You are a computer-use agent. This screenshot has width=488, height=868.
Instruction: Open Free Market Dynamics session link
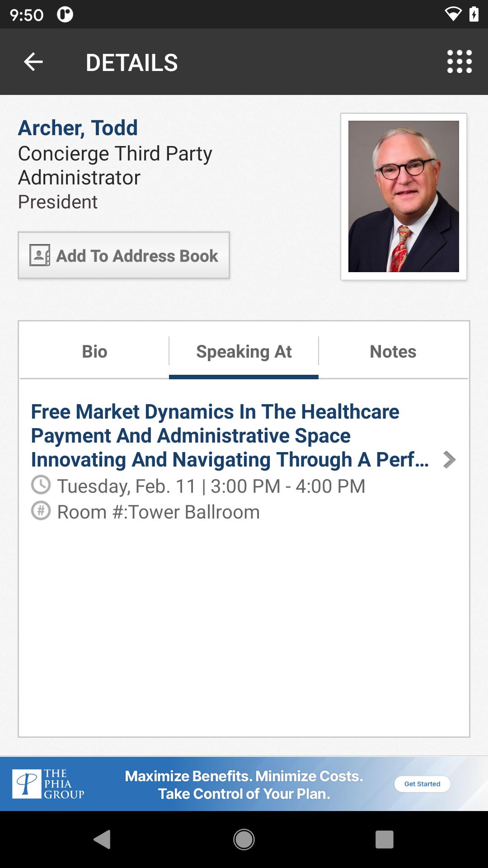[230, 435]
